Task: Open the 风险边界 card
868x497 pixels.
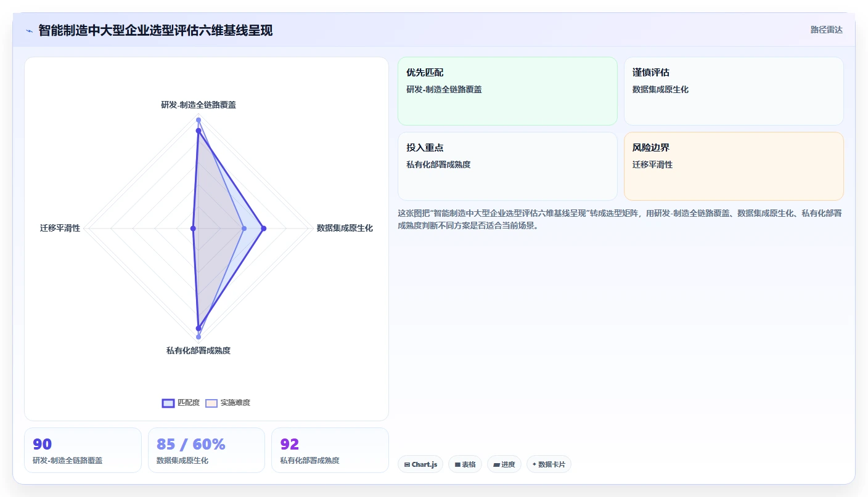Action: (x=734, y=166)
